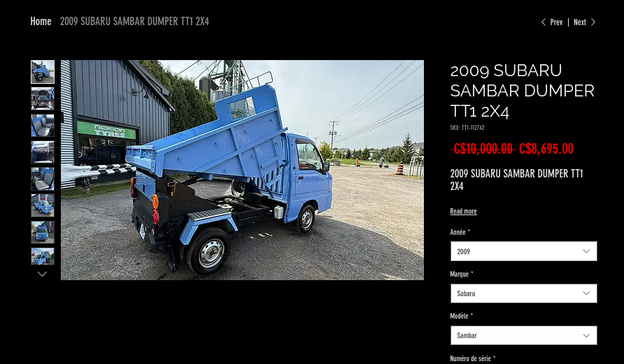Go to the Home breadcrumb link

pyautogui.click(x=41, y=22)
